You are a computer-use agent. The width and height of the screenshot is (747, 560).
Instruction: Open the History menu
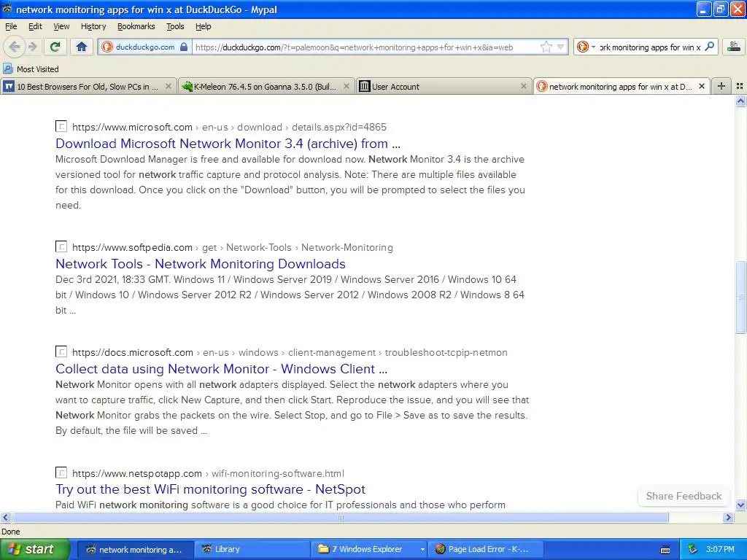[x=93, y=26]
